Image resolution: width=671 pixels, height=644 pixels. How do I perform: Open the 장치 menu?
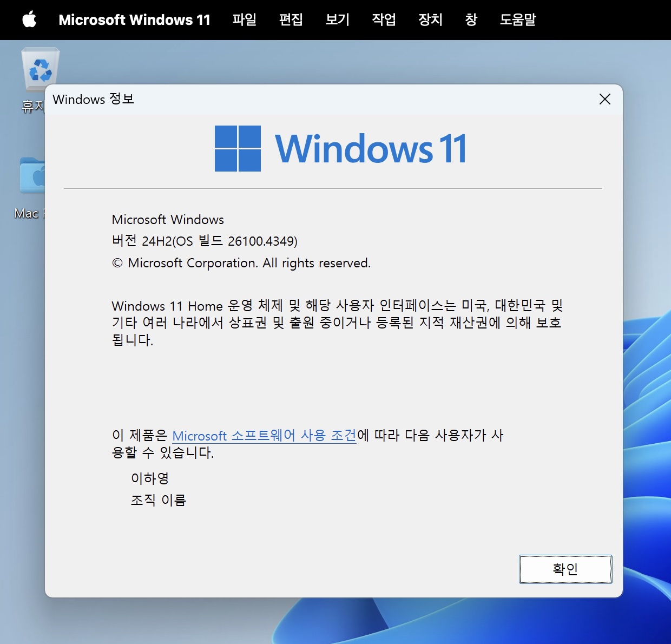[431, 20]
